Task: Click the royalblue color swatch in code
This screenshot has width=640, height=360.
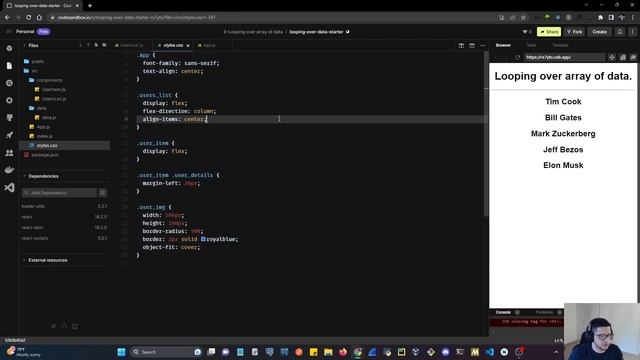Action: [203, 239]
